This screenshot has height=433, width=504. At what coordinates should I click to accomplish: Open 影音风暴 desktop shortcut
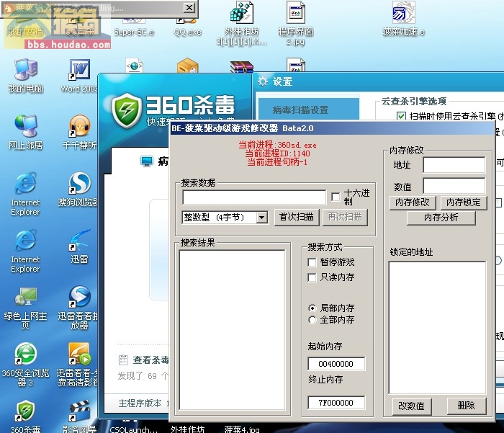[79, 416]
